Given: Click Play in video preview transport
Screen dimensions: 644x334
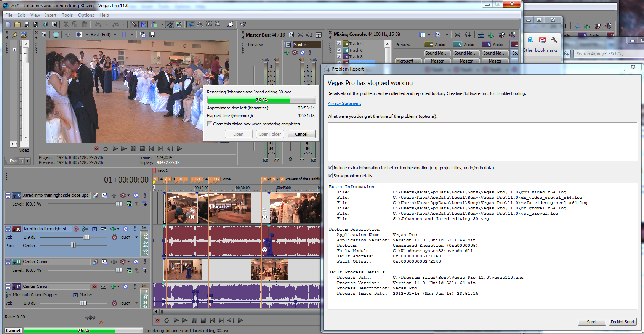Looking at the screenshot, I should click(x=124, y=149).
